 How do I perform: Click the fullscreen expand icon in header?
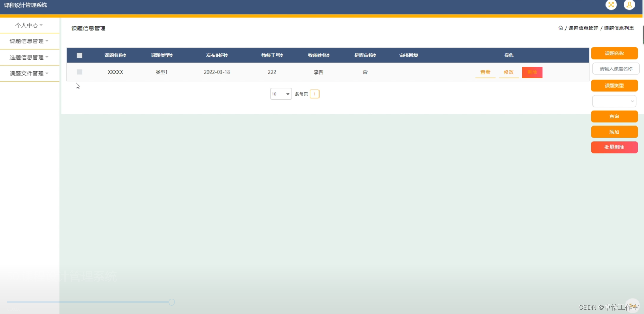611,5
